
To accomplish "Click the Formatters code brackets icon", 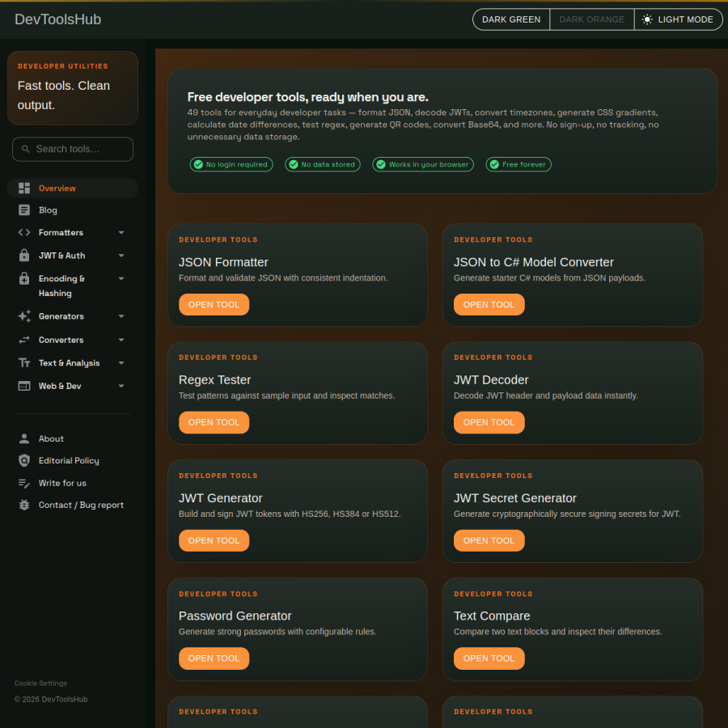I will [x=24, y=232].
